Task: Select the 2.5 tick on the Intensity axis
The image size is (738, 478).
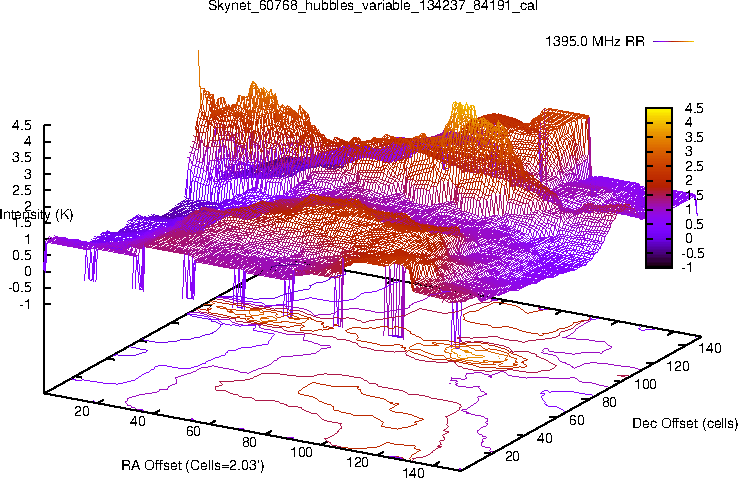Action: coord(22,190)
